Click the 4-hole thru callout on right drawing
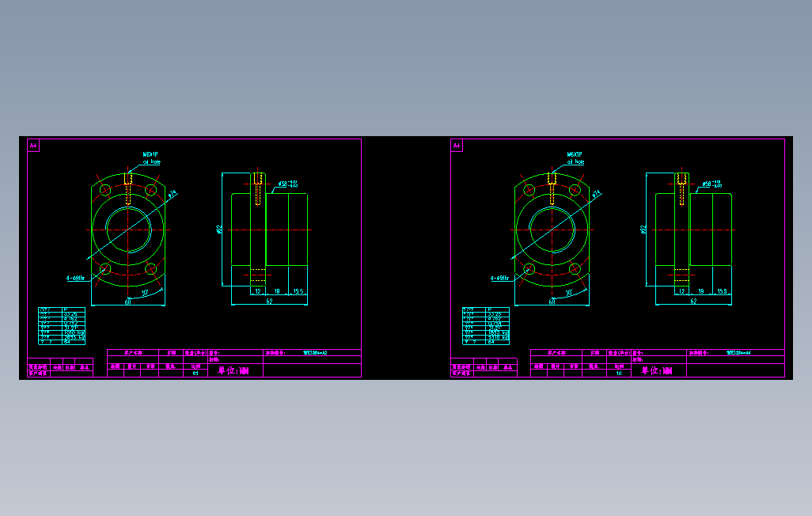The height and width of the screenshot is (516, 812). pyautogui.click(x=499, y=279)
